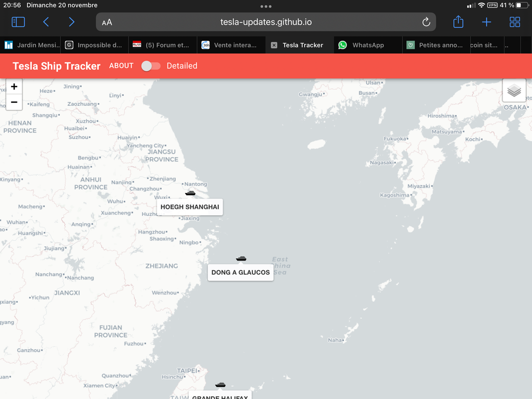Go back to previous page
The image size is (532, 399).
coord(46,22)
